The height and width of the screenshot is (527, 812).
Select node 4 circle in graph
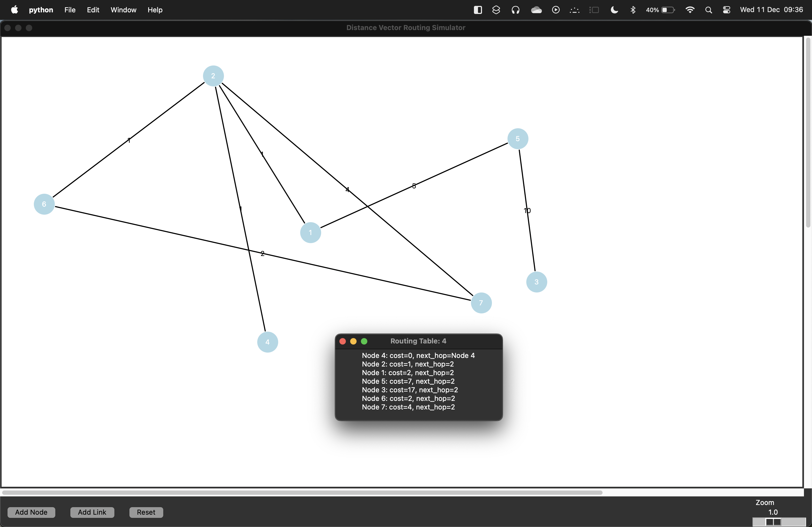pos(267,342)
